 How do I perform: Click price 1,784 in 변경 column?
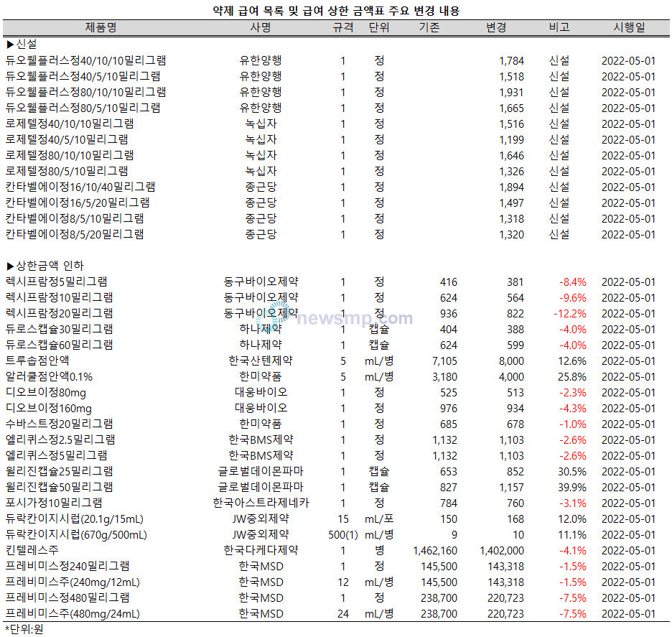511,61
